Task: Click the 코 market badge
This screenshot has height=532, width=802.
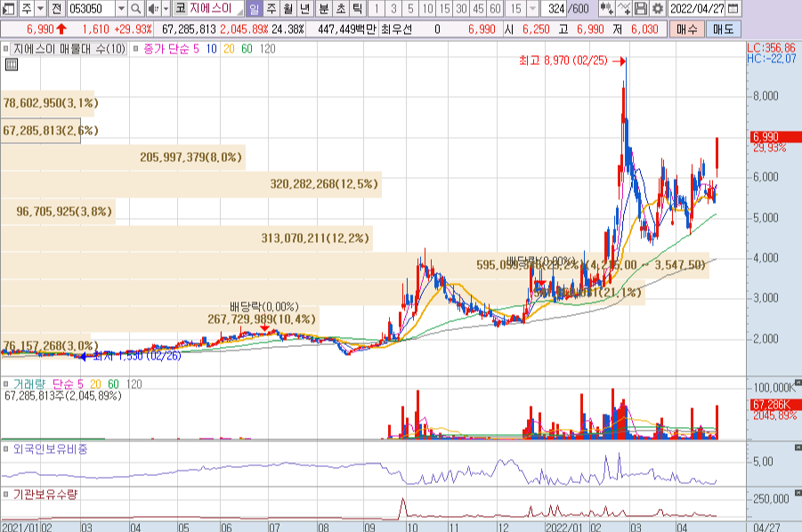Action: click(180, 8)
